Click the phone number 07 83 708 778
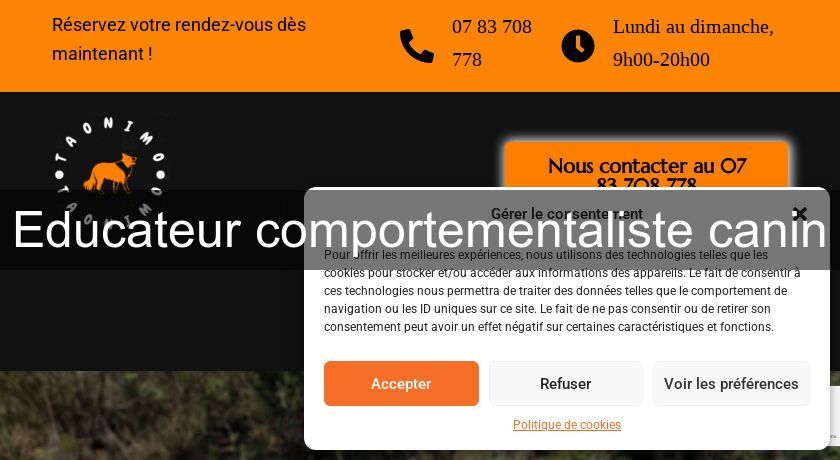The height and width of the screenshot is (460, 840). (492, 43)
